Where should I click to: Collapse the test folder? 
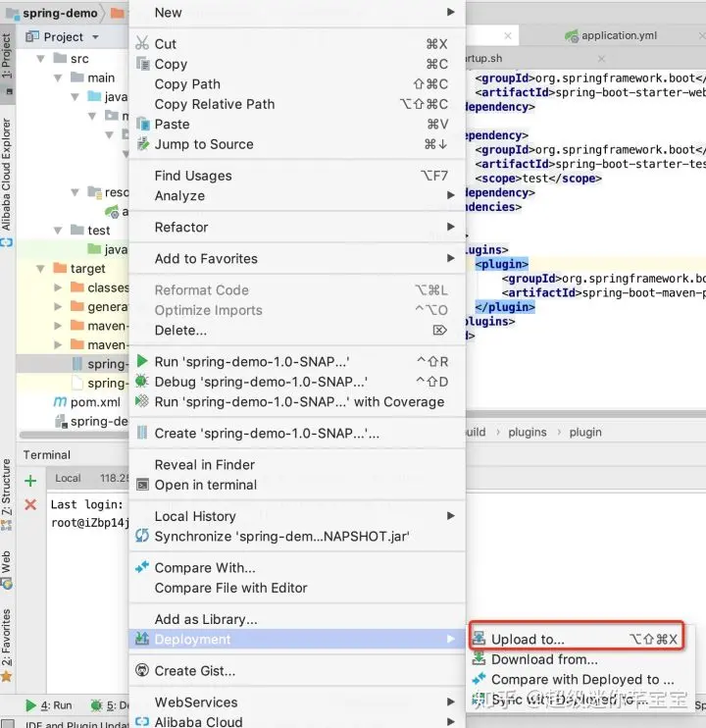pyautogui.click(x=58, y=230)
